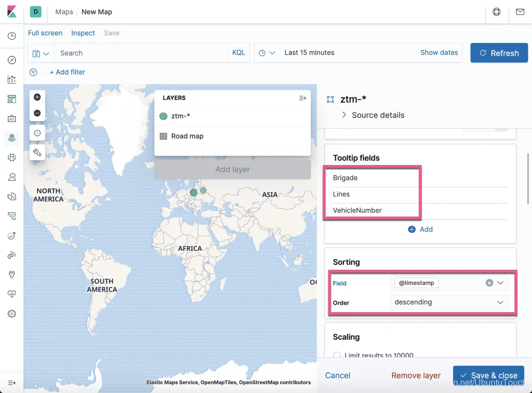
Task: Click the ztm-* layer color swatch
Action: click(x=164, y=116)
